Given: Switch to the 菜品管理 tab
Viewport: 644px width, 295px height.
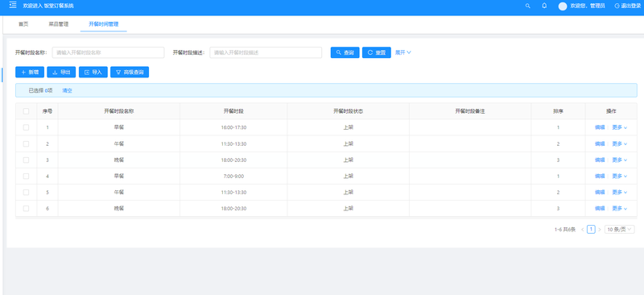Looking at the screenshot, I should [x=59, y=24].
